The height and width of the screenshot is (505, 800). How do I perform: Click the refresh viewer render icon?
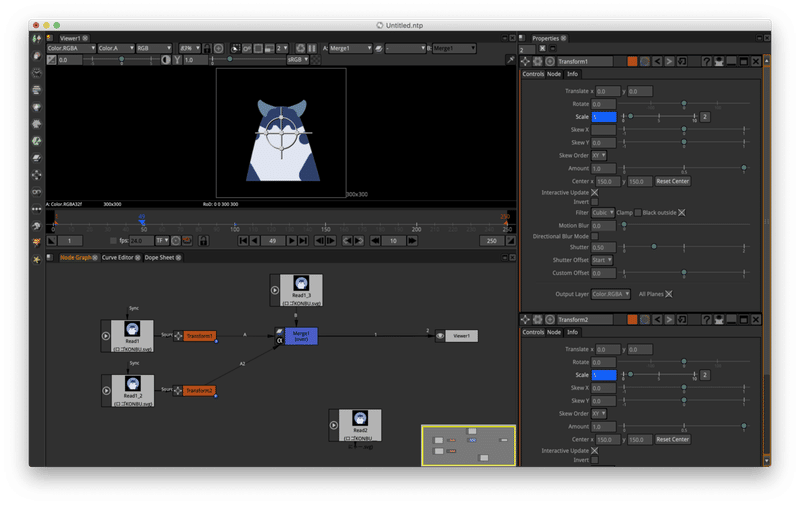(x=301, y=48)
